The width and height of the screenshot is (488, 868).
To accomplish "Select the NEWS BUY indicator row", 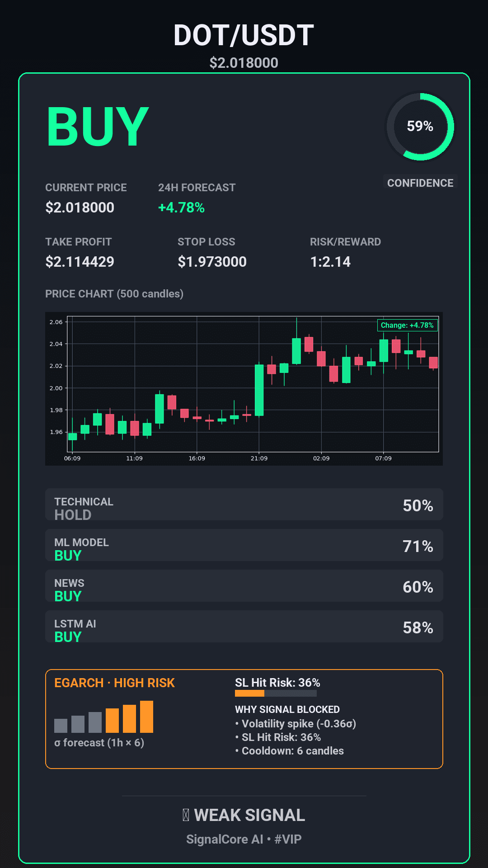I will click(244, 586).
